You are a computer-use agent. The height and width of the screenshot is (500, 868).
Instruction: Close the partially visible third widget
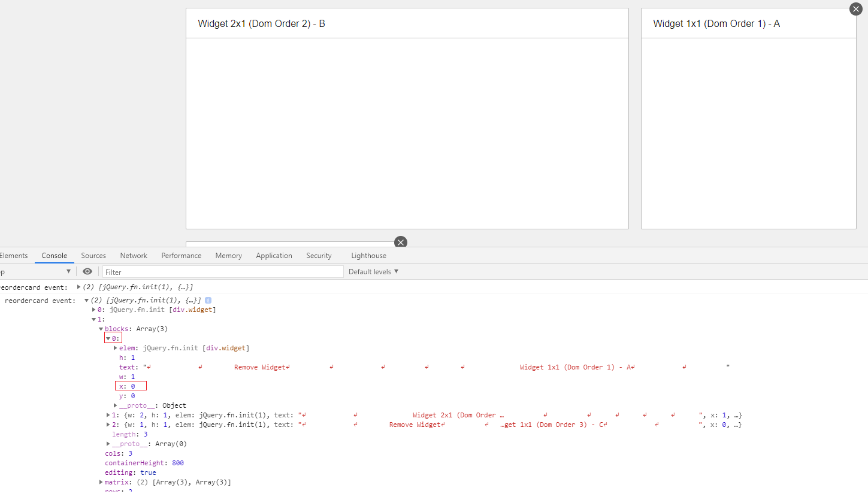click(x=401, y=242)
